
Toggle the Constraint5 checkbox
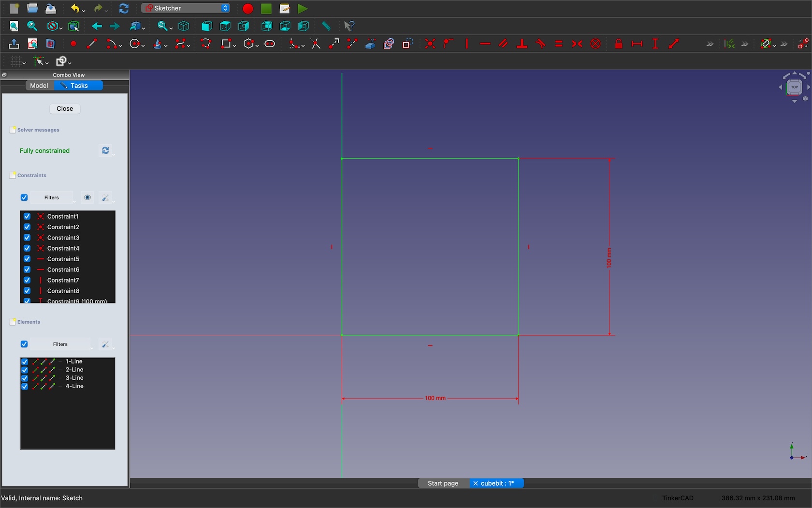point(27,259)
